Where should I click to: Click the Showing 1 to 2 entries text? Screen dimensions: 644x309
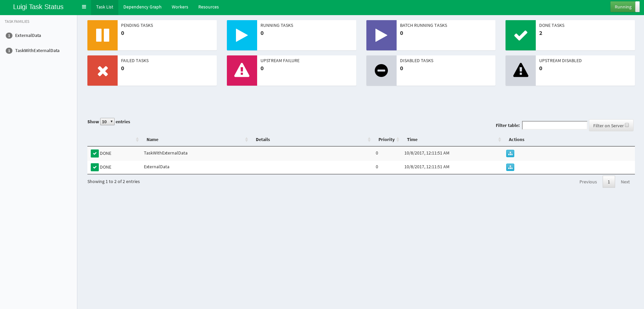tap(114, 182)
